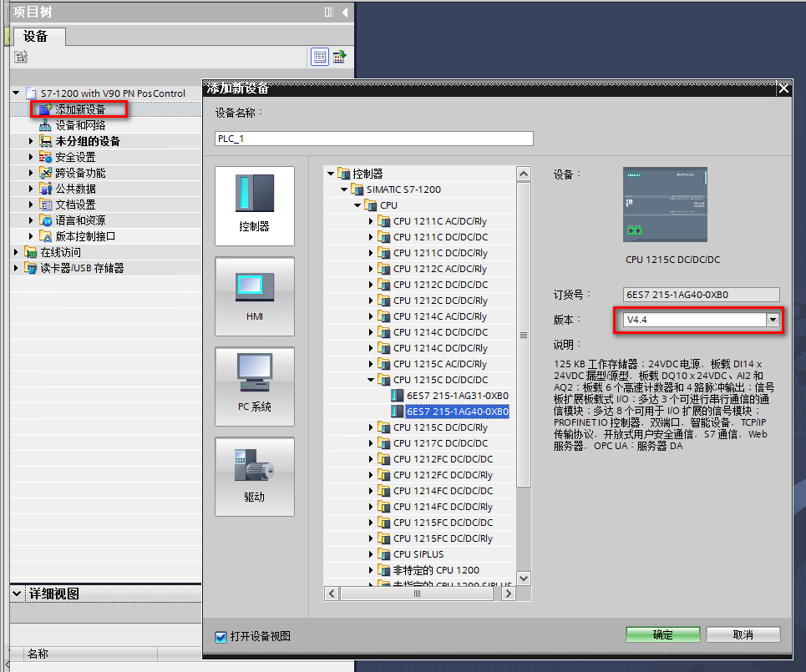Select 非特定的 CPU 1200 tree item

coord(436,570)
